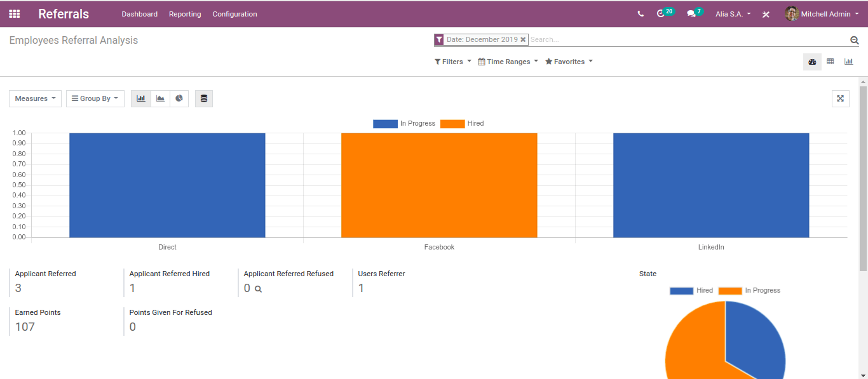Open the conversations icon with badge 7
Screen dimensions: 868x379
tap(695, 13)
